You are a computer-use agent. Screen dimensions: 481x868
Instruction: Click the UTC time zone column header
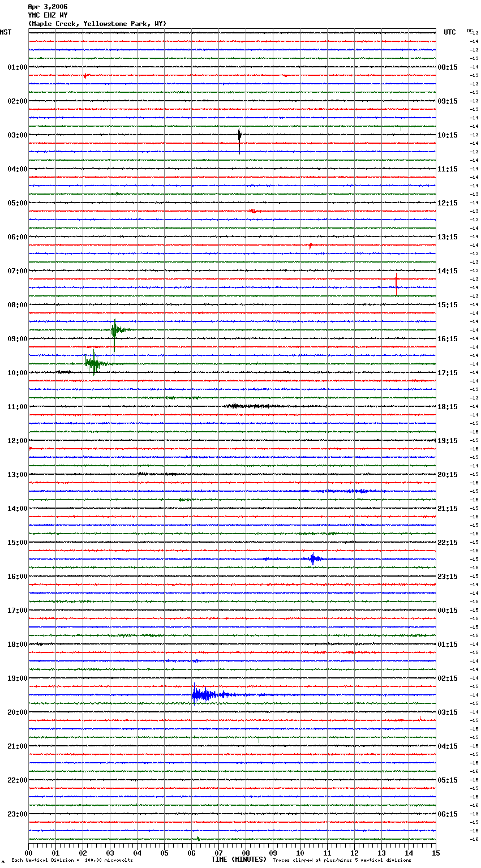pos(449,32)
